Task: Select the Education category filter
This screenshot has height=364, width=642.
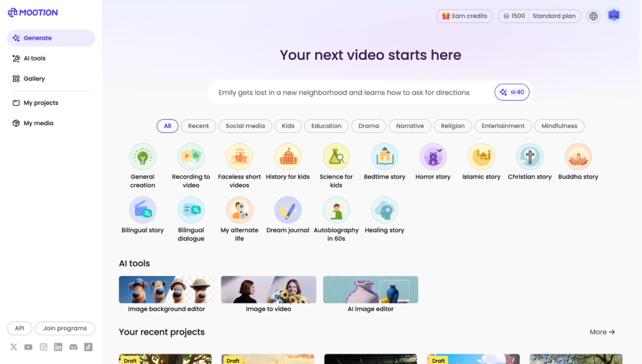Action: click(x=326, y=126)
